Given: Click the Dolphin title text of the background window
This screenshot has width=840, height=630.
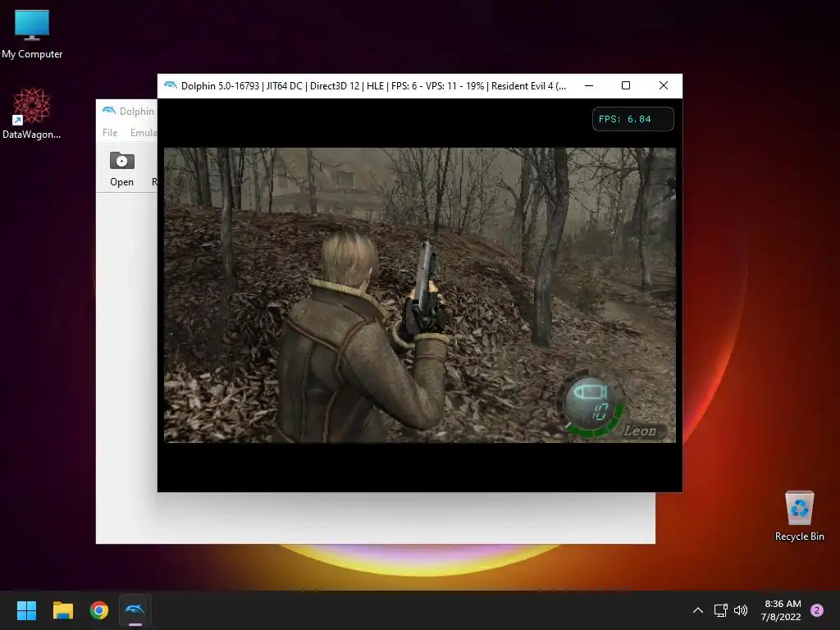Looking at the screenshot, I should click(x=137, y=112).
